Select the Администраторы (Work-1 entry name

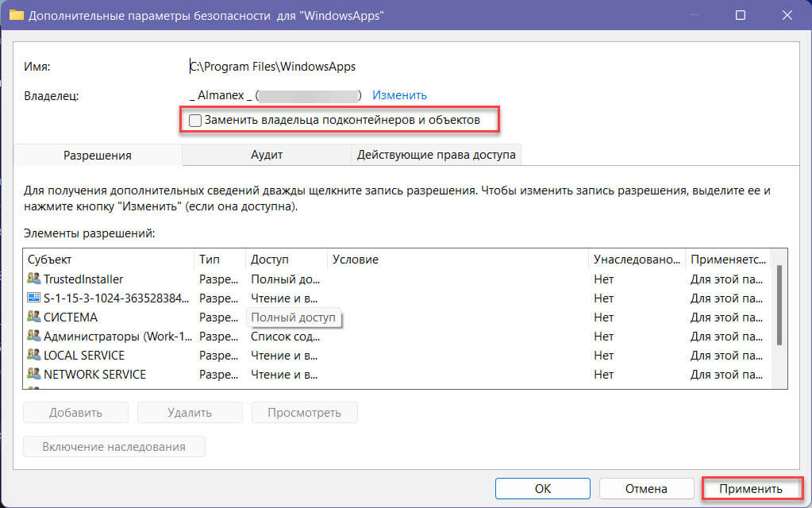coord(118,337)
